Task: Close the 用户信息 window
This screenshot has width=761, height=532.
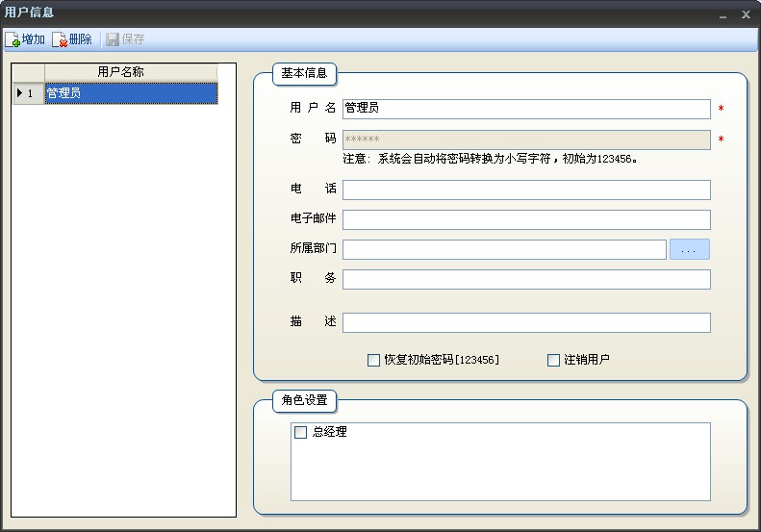Action: pos(746,13)
